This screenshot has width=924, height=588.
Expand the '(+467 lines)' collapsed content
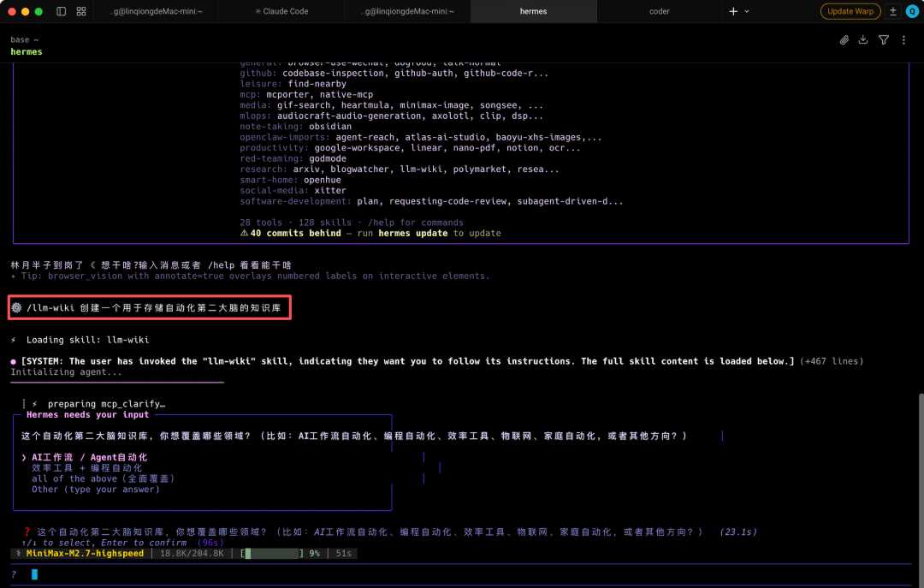pos(832,361)
